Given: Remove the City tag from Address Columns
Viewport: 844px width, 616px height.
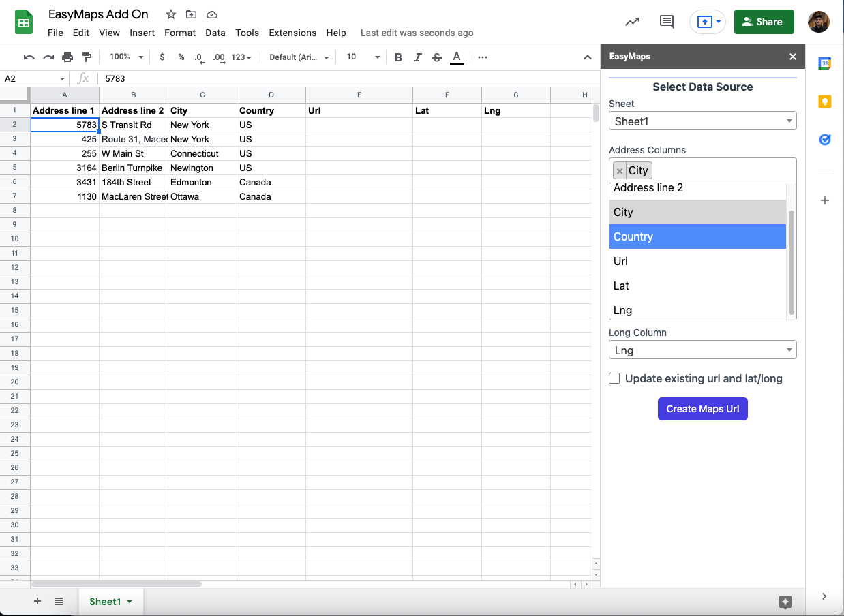Looking at the screenshot, I should coord(620,170).
